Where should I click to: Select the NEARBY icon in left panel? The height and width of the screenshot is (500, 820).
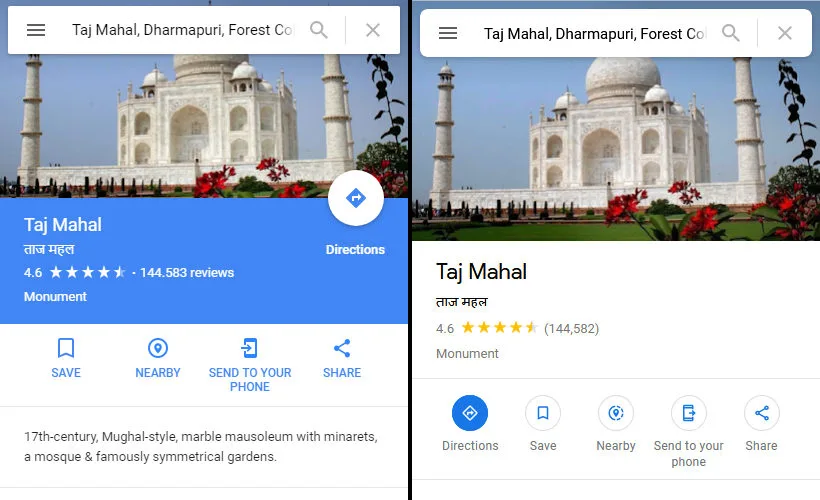pos(157,348)
